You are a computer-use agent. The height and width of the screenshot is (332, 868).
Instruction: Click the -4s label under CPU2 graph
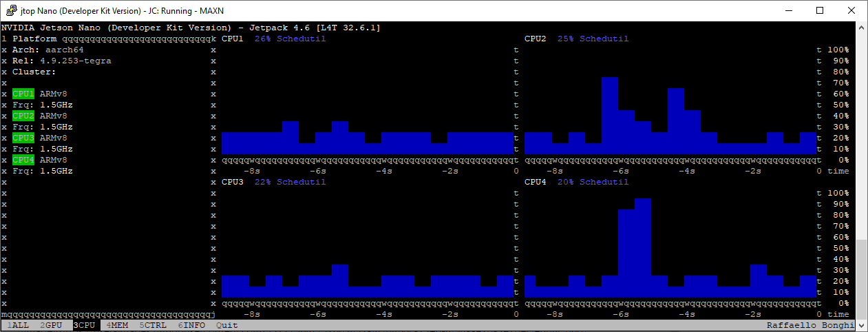point(687,171)
